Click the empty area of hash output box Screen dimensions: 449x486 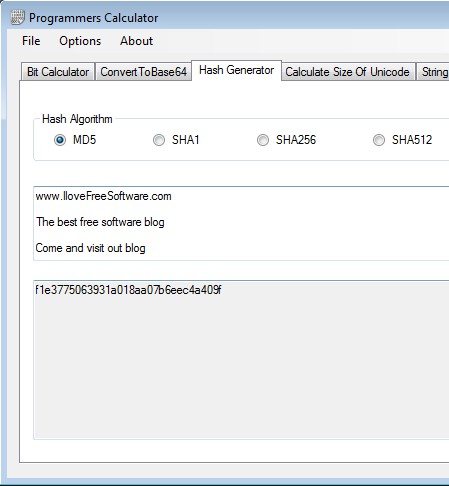tap(241, 367)
